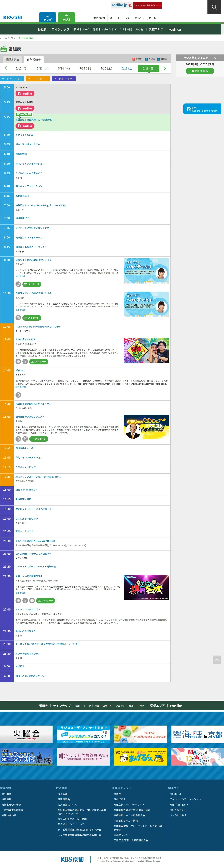Open radiko link in bottom nav bar
224x868 pixels.
point(176,706)
